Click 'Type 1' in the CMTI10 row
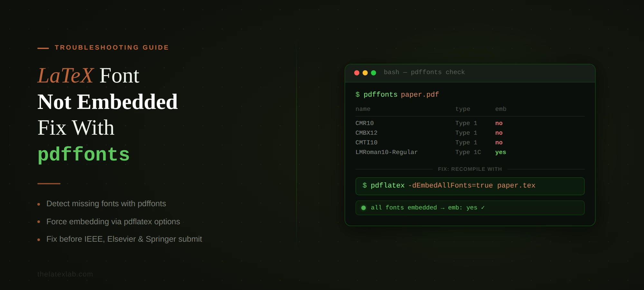The width and height of the screenshot is (644, 290). (x=466, y=142)
